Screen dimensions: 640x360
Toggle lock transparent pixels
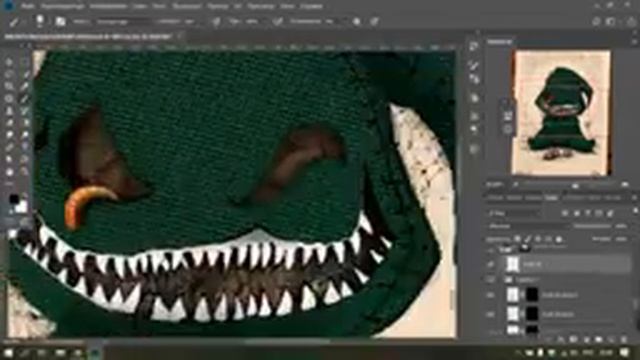pos(518,239)
